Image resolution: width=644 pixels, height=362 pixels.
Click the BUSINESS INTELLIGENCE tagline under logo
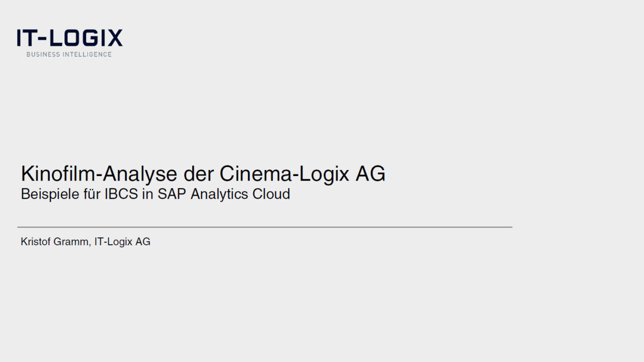pos(69,54)
